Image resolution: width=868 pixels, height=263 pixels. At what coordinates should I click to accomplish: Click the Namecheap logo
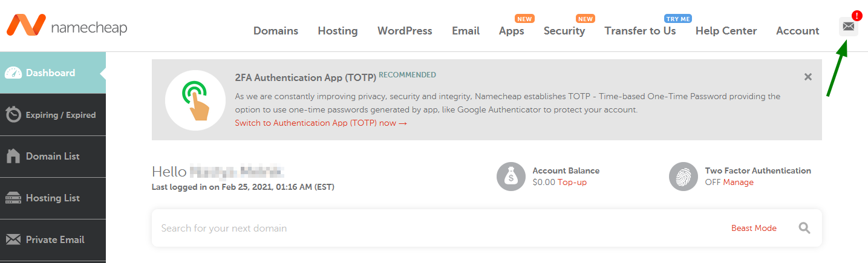[67, 26]
